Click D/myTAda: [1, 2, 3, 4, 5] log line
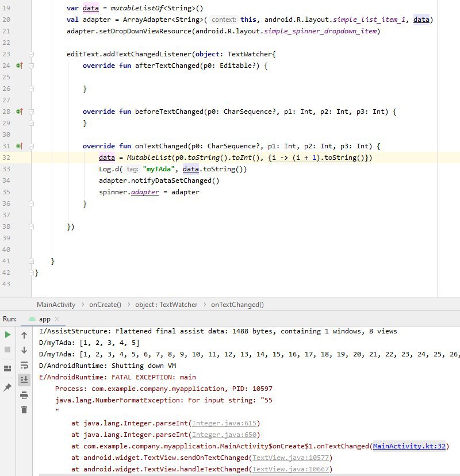The height and width of the screenshot is (476, 460). pyautogui.click(x=89, y=343)
